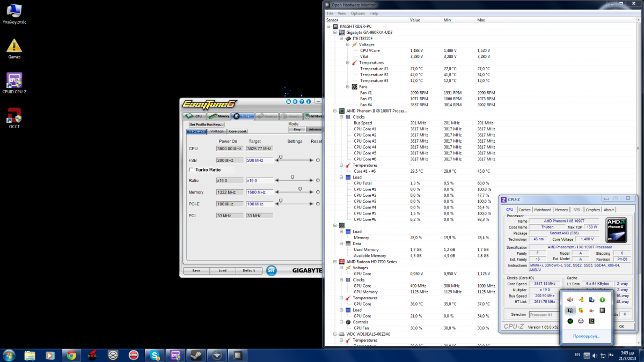This screenshot has height=362, width=644.
Task: Open Windows Media Player from the taskbar
Action: pos(50,355)
